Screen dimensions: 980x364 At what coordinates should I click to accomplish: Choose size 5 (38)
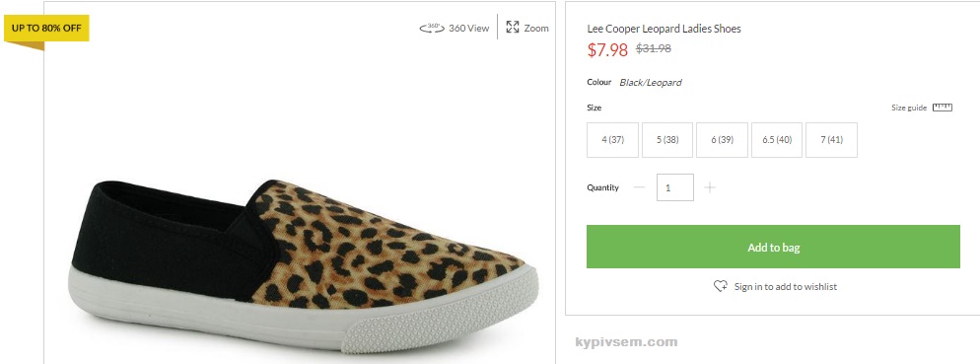click(x=667, y=140)
